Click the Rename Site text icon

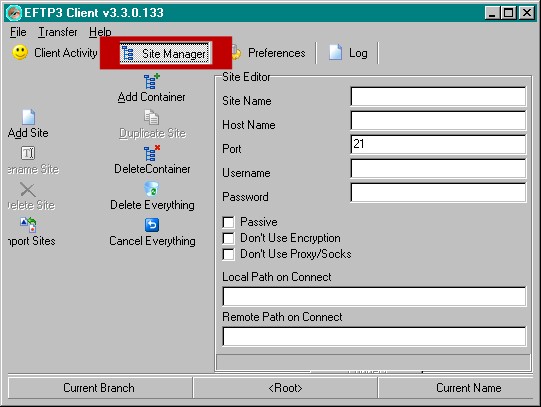click(28, 153)
